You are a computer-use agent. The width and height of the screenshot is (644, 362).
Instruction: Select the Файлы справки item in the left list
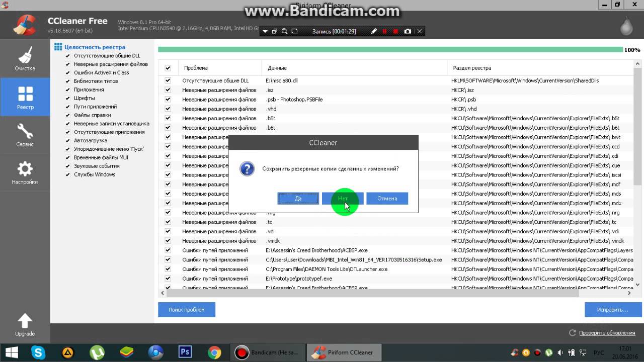click(93, 115)
